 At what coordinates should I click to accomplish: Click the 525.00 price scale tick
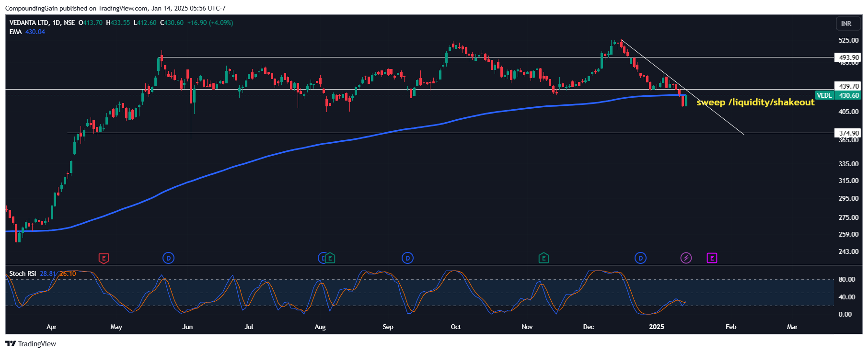pyautogui.click(x=848, y=40)
